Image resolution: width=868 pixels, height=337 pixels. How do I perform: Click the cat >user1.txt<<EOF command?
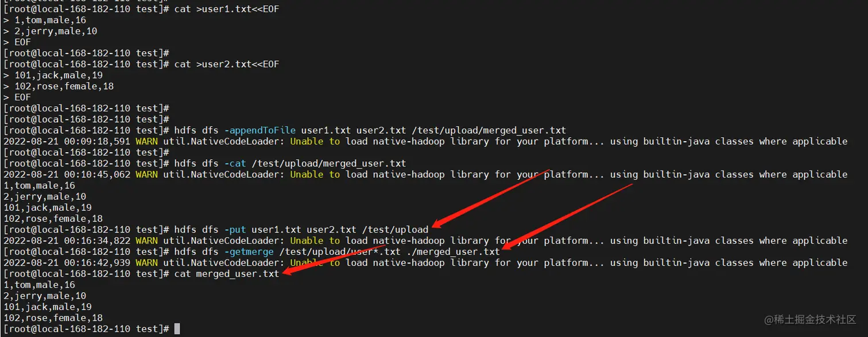[227, 9]
